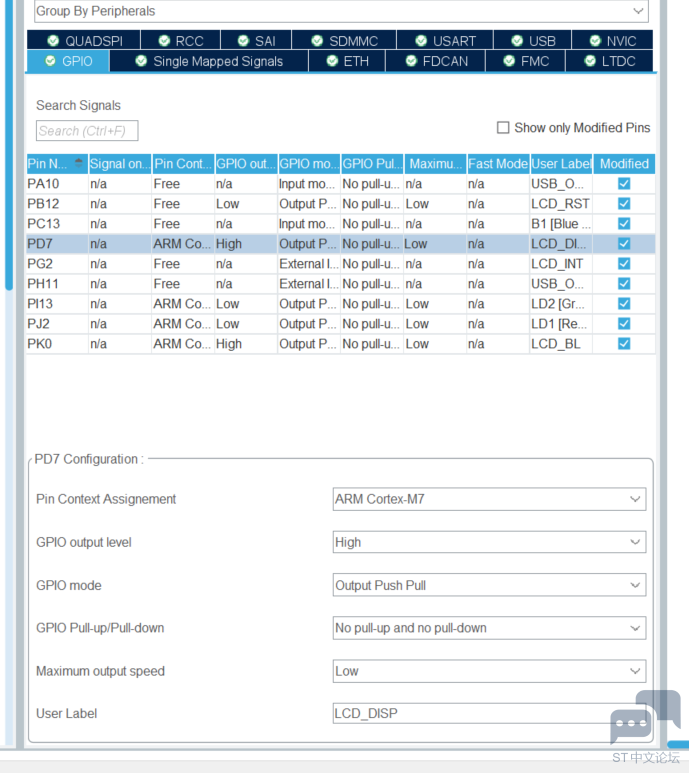Toggle Modified checkbox for PA10 row
689x773 pixels.
coord(624,184)
